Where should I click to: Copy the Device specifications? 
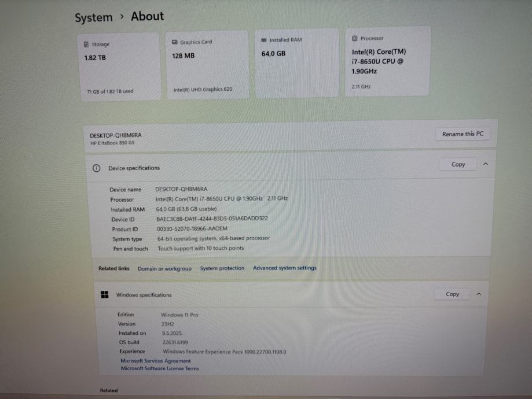pos(458,164)
